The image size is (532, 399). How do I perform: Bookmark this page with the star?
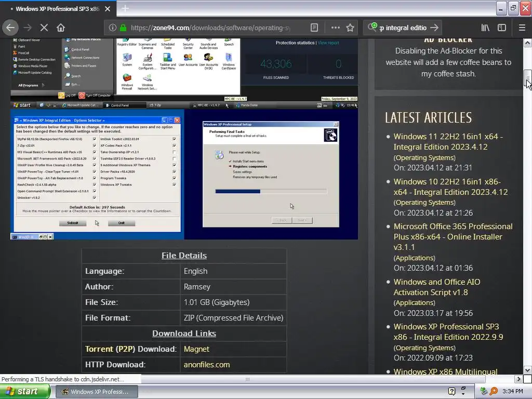tap(350, 28)
